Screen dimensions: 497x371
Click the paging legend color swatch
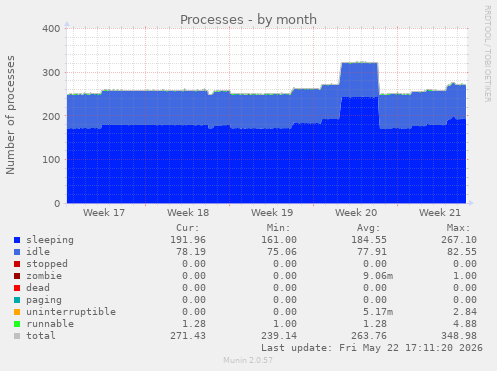pos(17,300)
